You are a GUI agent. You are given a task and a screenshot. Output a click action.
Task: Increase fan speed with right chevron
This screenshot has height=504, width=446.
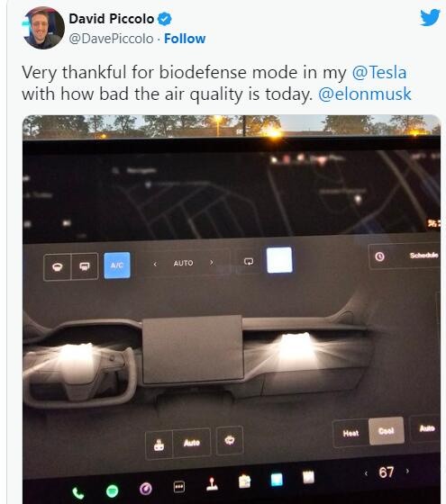point(212,263)
